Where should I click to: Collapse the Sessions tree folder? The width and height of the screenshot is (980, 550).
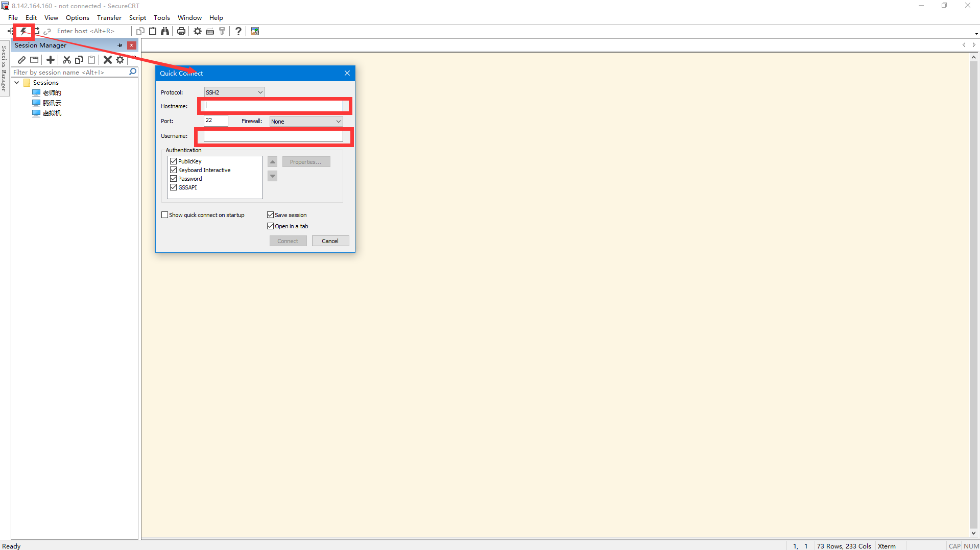pyautogui.click(x=17, y=83)
